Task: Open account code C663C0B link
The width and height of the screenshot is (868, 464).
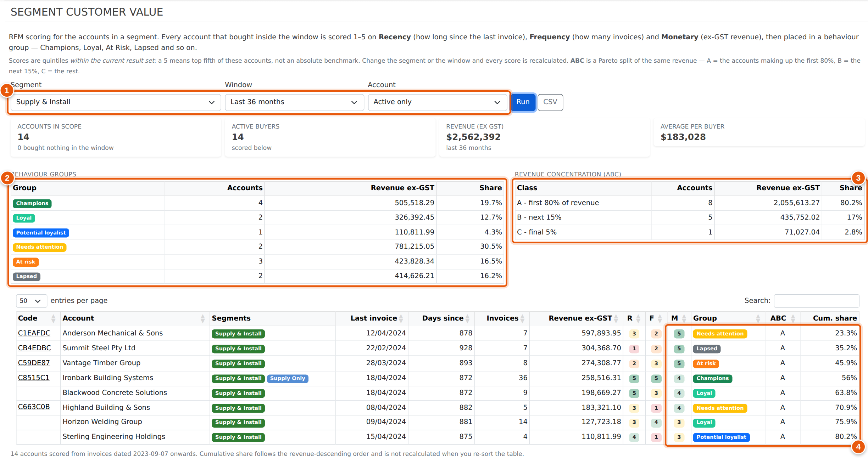Action: 34,407
